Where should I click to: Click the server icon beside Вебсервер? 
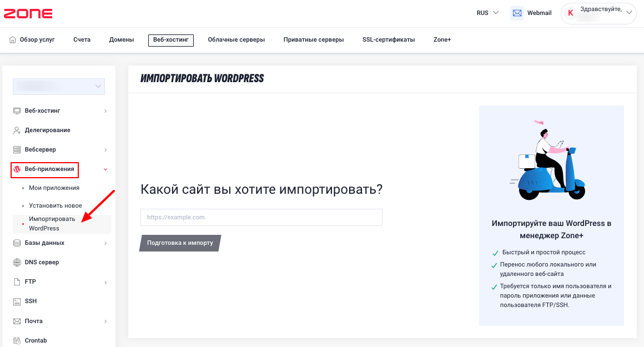coord(17,149)
